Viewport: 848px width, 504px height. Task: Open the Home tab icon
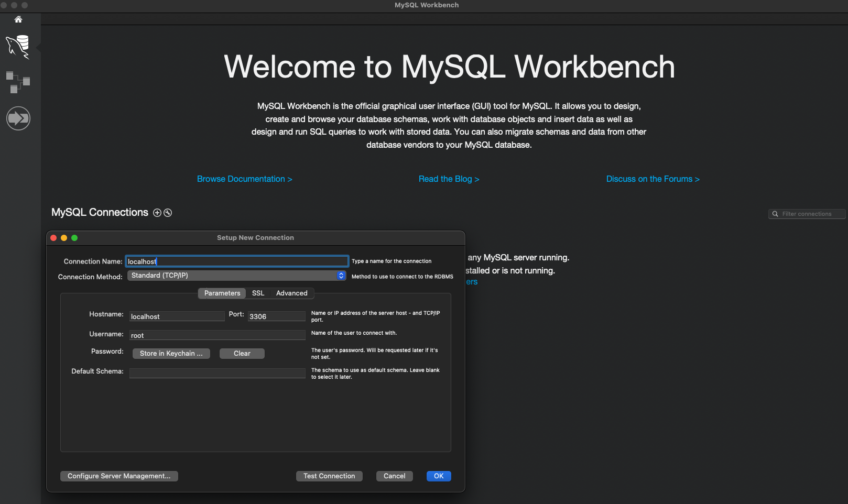pyautogui.click(x=18, y=19)
